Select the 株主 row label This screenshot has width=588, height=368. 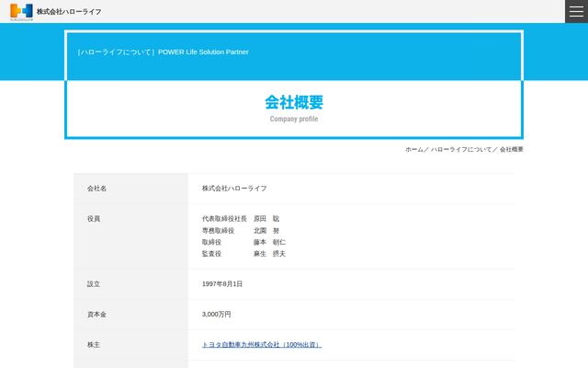pos(94,344)
